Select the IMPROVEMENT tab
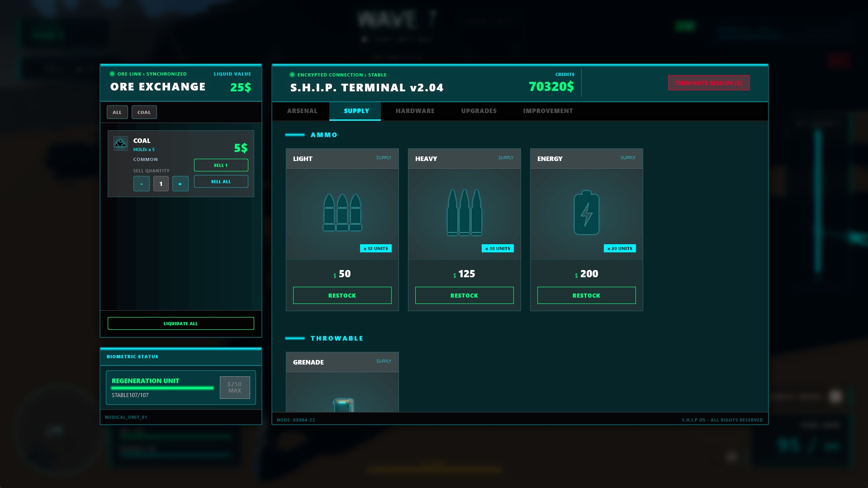Viewport: 868px width, 488px height. tap(548, 111)
